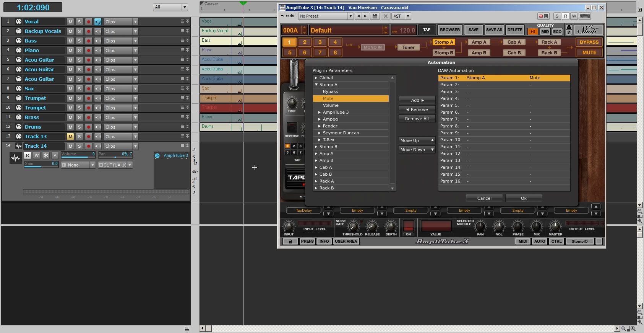This screenshot has height=333, width=644.
Task: Collapse the Stomp A parameter tree
Action: click(316, 85)
